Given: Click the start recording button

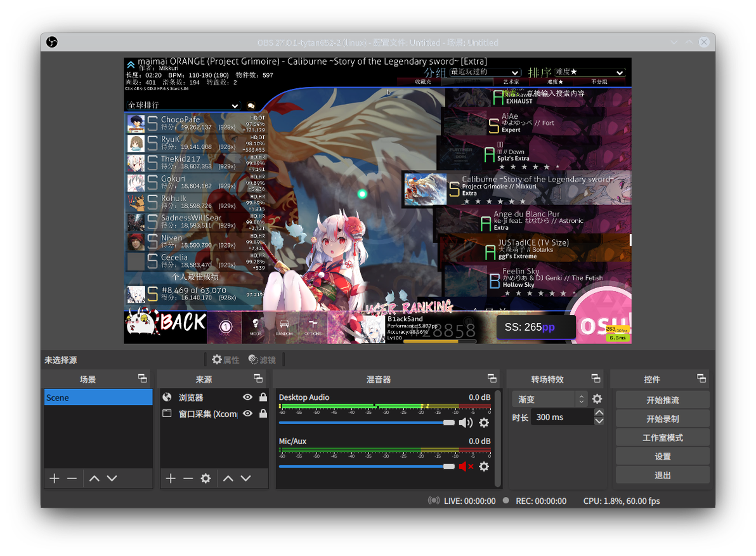Looking at the screenshot, I should [663, 419].
